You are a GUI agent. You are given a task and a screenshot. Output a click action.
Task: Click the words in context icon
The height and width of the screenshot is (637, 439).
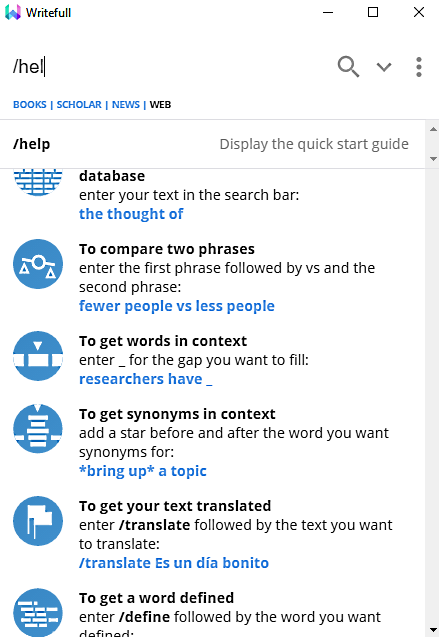(x=38, y=356)
